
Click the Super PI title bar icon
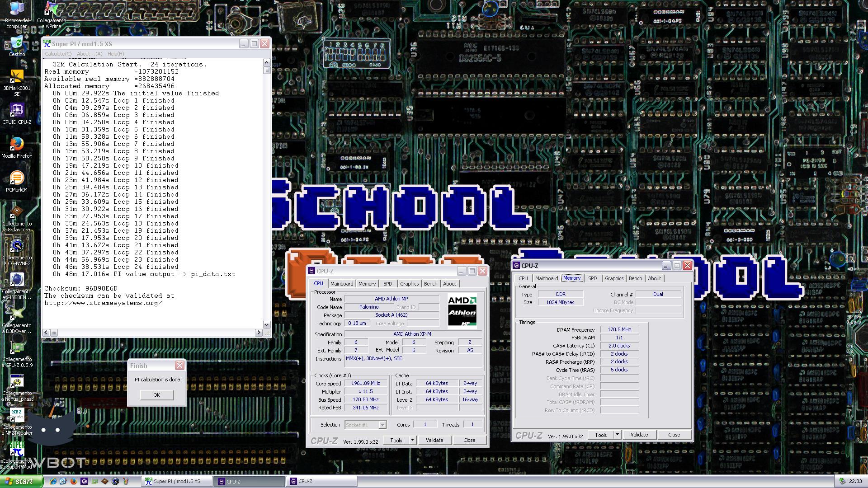pos(47,43)
